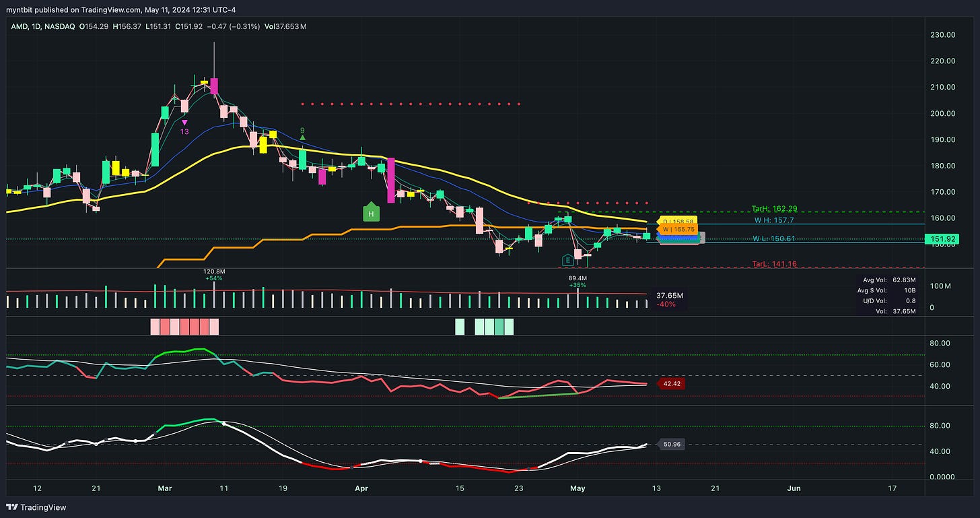Click the green 9 count label
Screen dimensions: 980x518
[303, 131]
